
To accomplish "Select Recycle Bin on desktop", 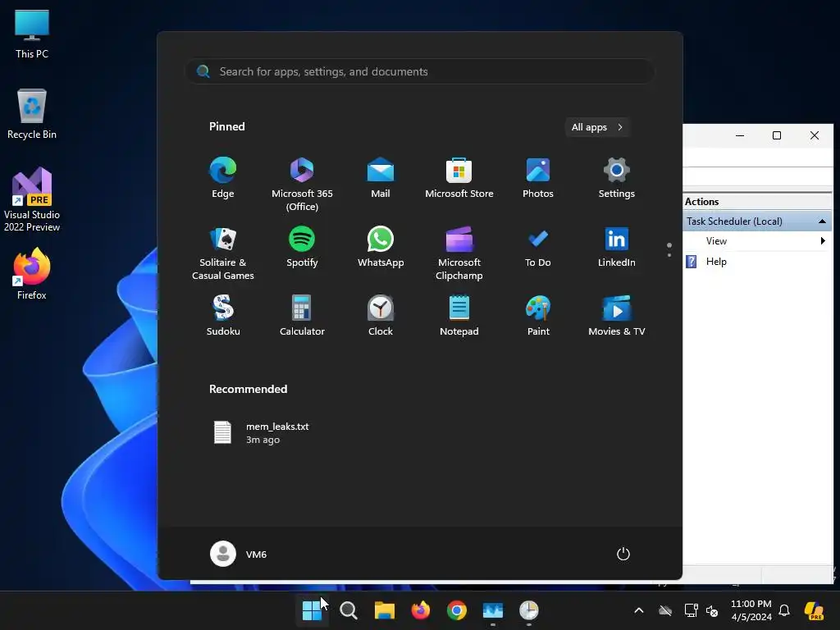I will [x=32, y=114].
